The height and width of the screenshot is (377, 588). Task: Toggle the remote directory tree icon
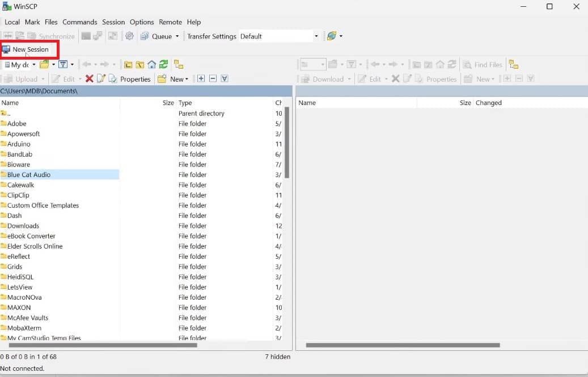tap(513, 65)
